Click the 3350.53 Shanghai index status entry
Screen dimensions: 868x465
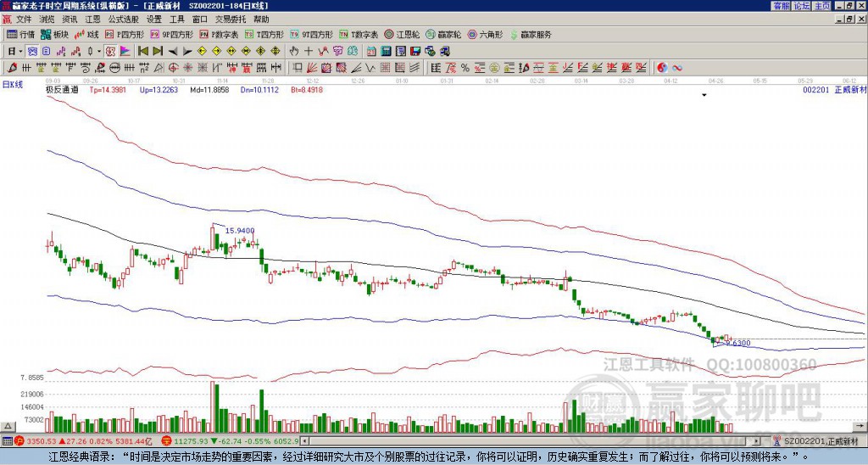click(84, 441)
